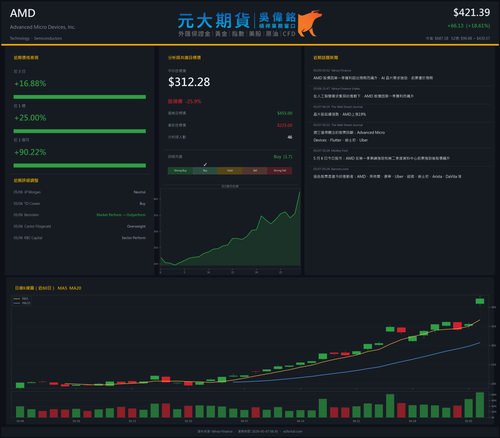Click the Yahoo Finance data source in the footer

point(215,431)
